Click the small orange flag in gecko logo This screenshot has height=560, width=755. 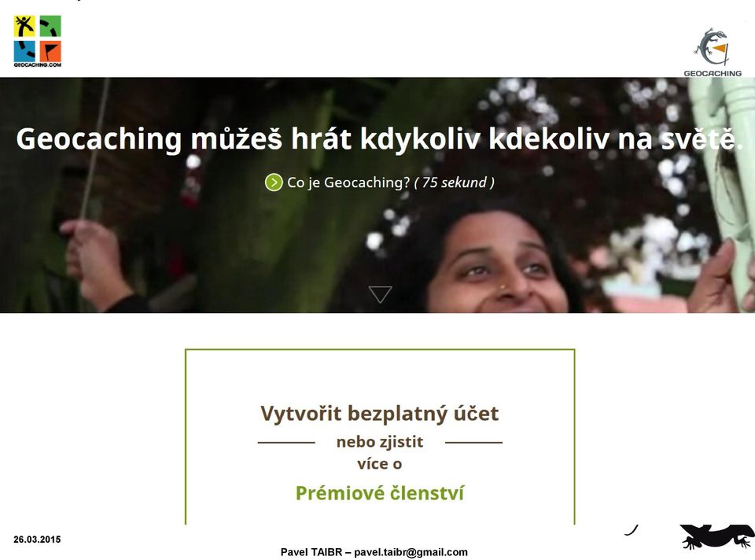(x=720, y=48)
